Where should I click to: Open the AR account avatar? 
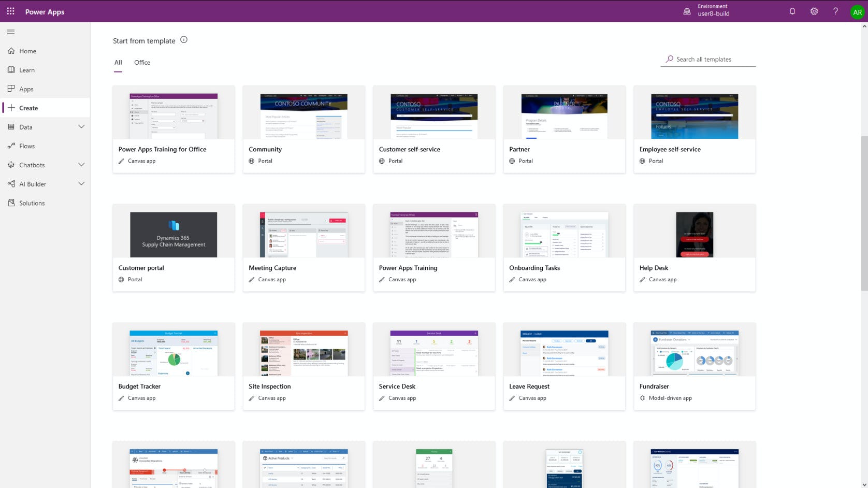tap(857, 12)
